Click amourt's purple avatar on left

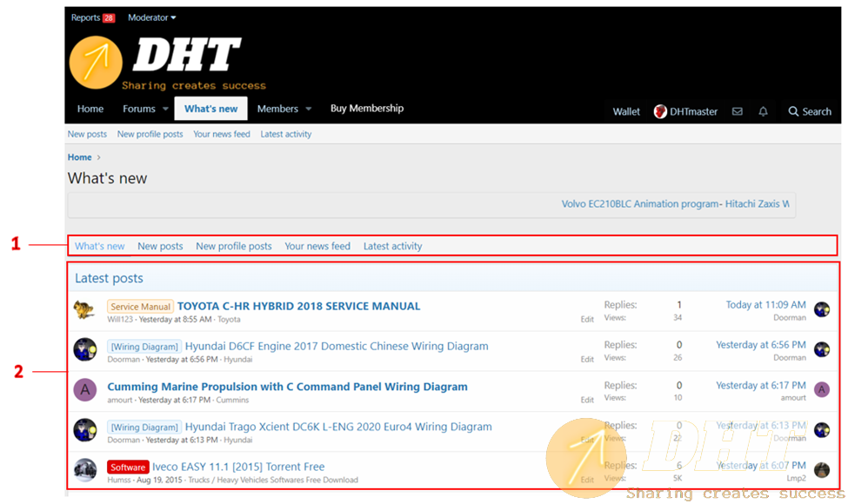[84, 389]
